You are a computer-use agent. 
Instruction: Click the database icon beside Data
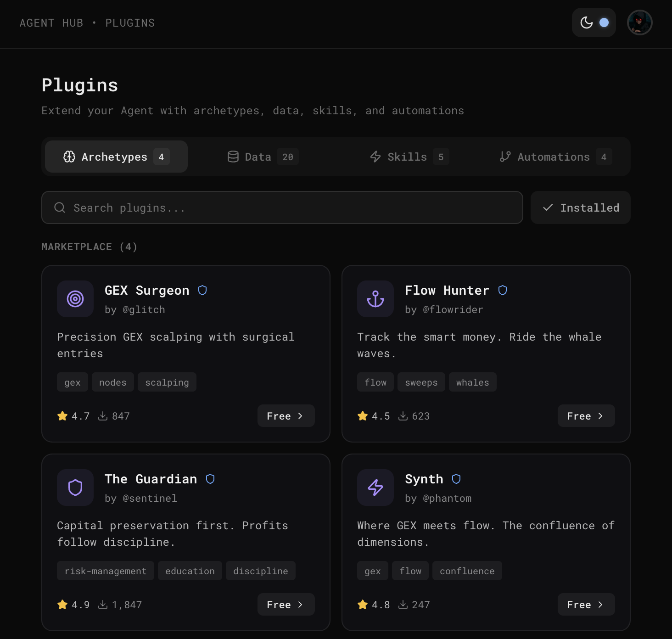[x=233, y=157]
